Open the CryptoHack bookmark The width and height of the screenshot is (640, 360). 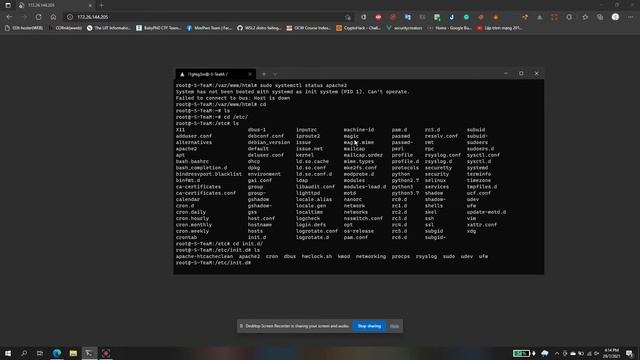(x=358, y=28)
